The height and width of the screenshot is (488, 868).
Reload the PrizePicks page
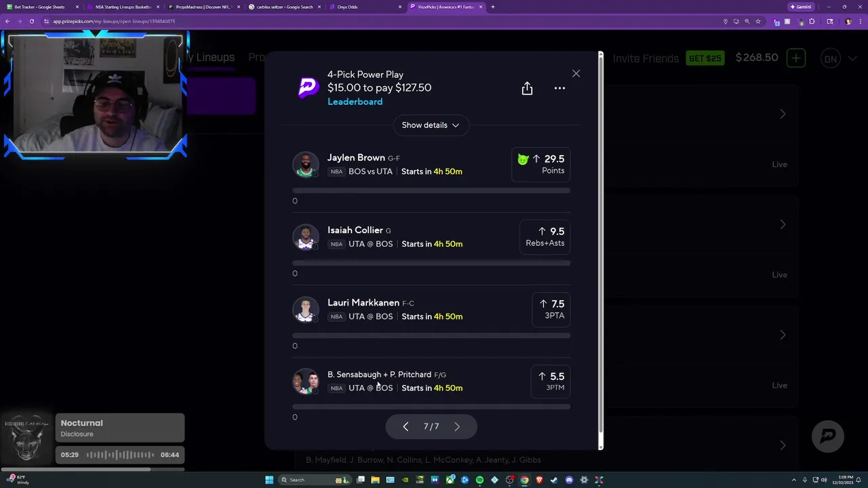32,21
